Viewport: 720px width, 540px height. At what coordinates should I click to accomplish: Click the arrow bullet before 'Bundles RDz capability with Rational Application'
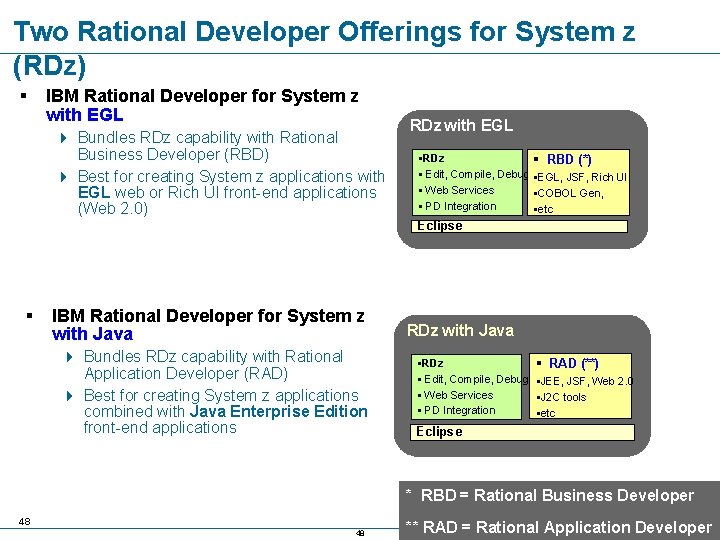tap(70, 357)
